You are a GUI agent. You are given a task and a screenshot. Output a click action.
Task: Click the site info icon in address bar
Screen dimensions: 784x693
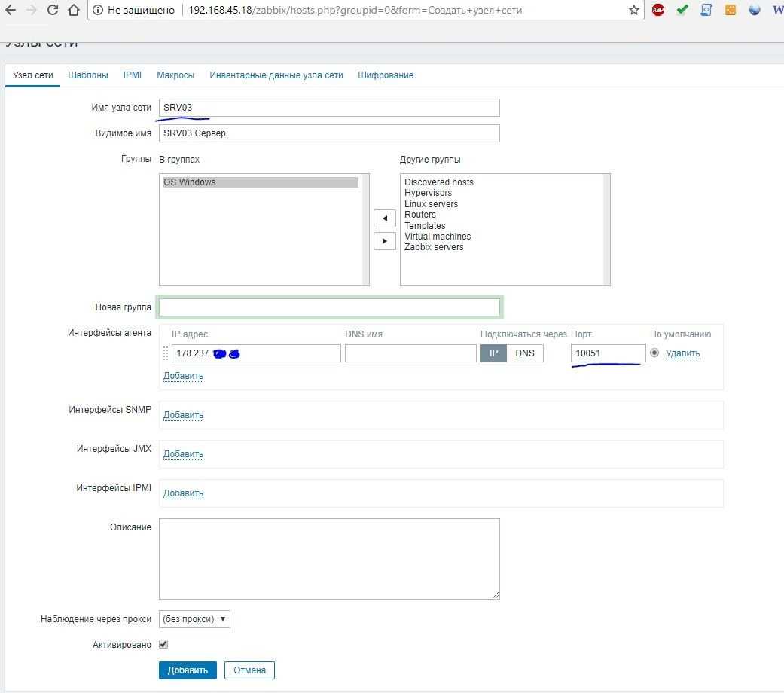pyautogui.click(x=98, y=11)
